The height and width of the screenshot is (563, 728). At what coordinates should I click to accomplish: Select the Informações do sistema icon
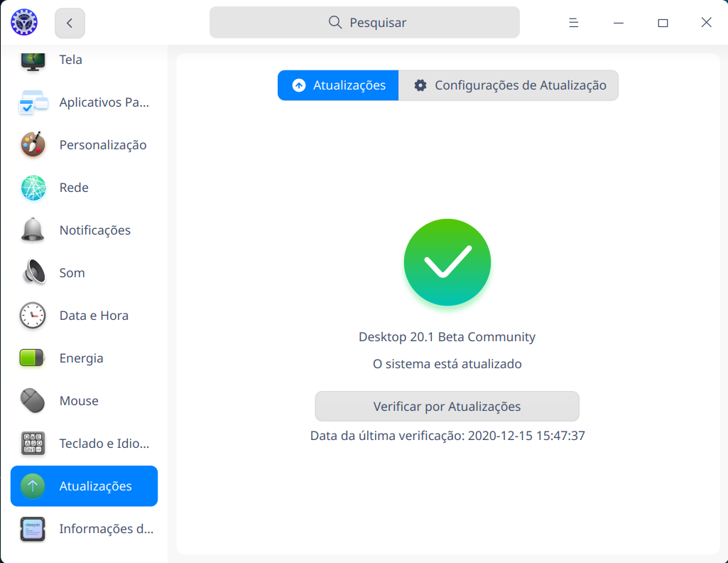click(x=32, y=529)
